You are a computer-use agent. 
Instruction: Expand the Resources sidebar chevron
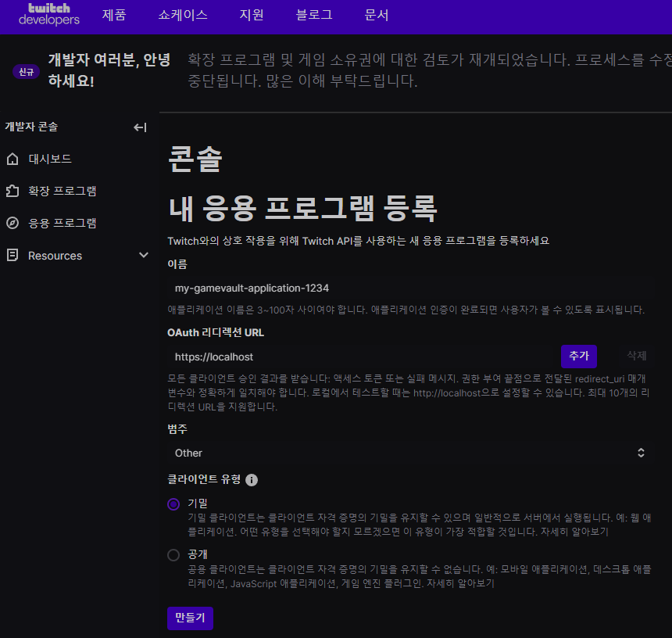coord(143,256)
